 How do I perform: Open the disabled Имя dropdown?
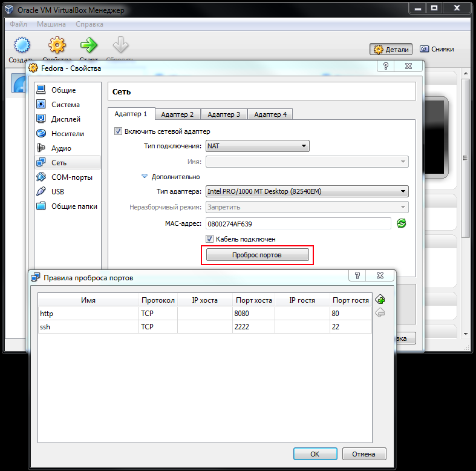[x=307, y=162]
